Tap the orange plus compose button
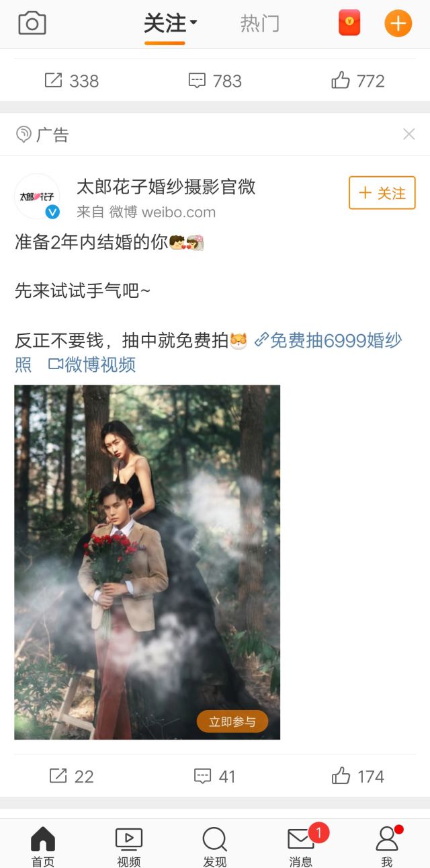The height and width of the screenshot is (868, 430). (398, 24)
